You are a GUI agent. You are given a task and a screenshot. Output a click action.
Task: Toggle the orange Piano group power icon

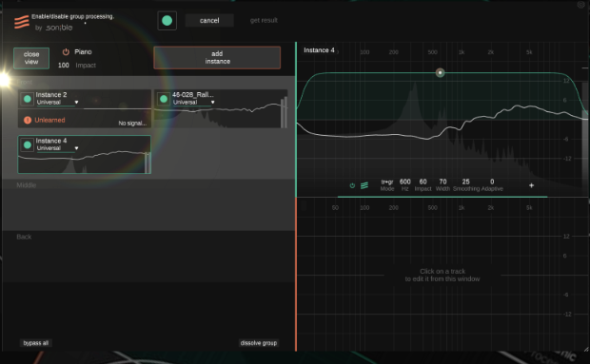pyautogui.click(x=66, y=52)
